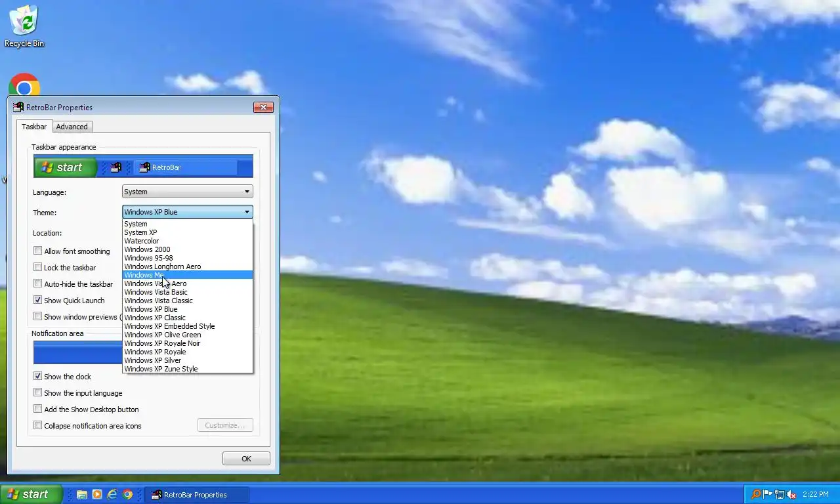
Task: Switch to the Taskbar tab
Action: (x=34, y=126)
